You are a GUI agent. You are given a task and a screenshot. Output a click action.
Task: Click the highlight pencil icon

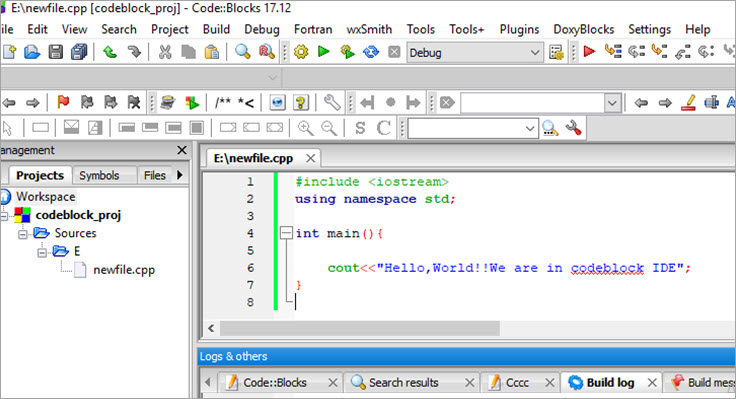click(688, 102)
